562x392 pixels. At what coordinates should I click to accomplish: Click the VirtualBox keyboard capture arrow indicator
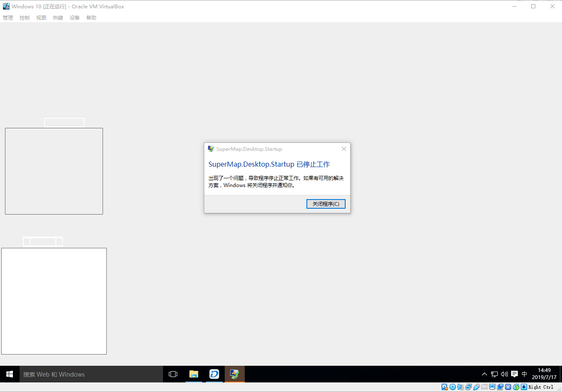tap(524, 387)
